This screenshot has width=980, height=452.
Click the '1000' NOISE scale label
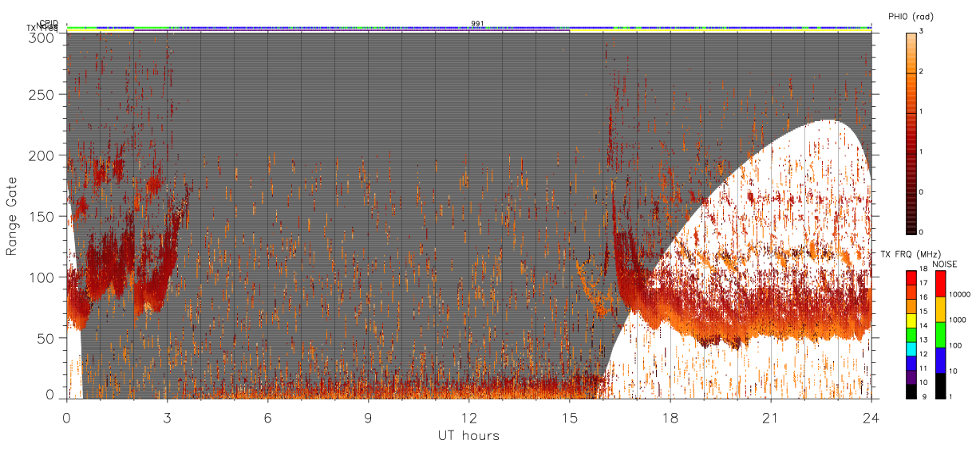[957, 320]
